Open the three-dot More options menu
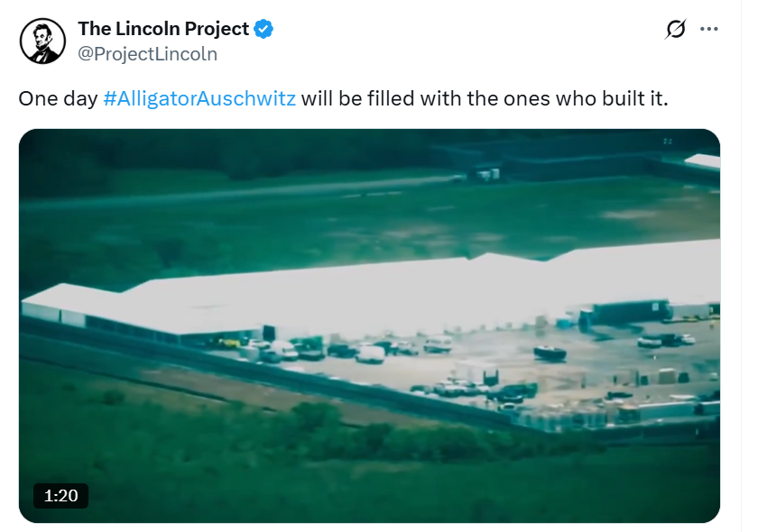767x532 pixels. click(708, 30)
